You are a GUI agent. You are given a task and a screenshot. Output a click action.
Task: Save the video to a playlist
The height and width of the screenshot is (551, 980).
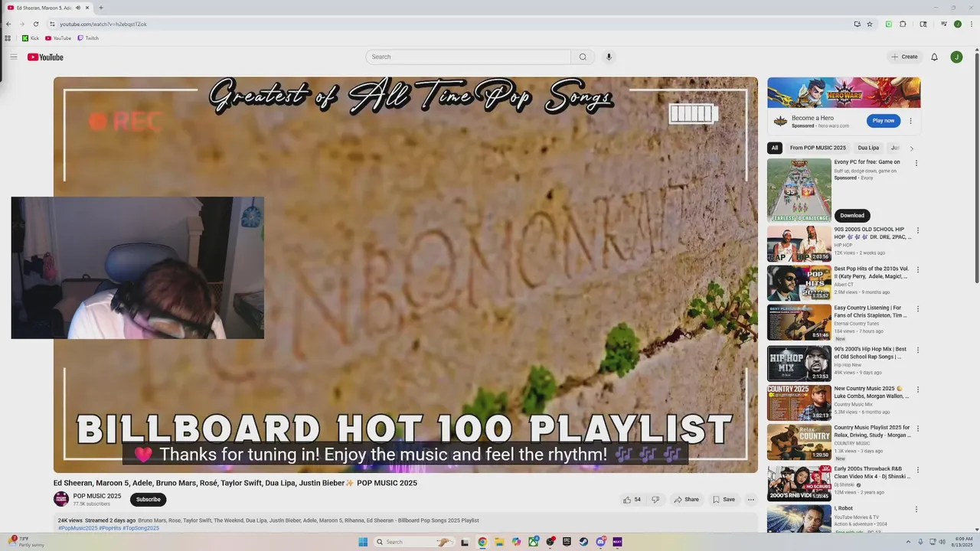(x=724, y=500)
